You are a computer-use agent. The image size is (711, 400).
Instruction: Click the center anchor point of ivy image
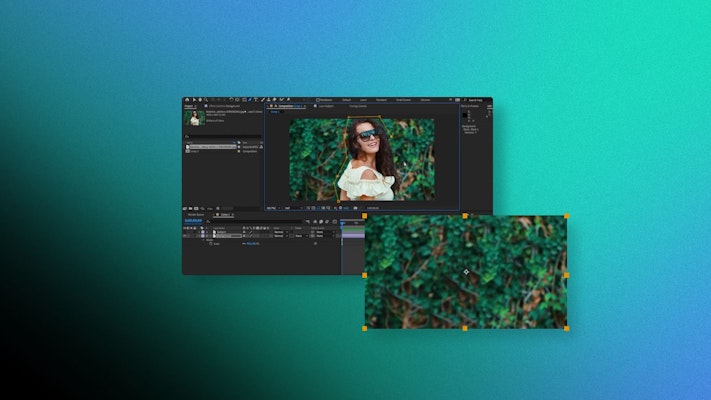point(466,272)
